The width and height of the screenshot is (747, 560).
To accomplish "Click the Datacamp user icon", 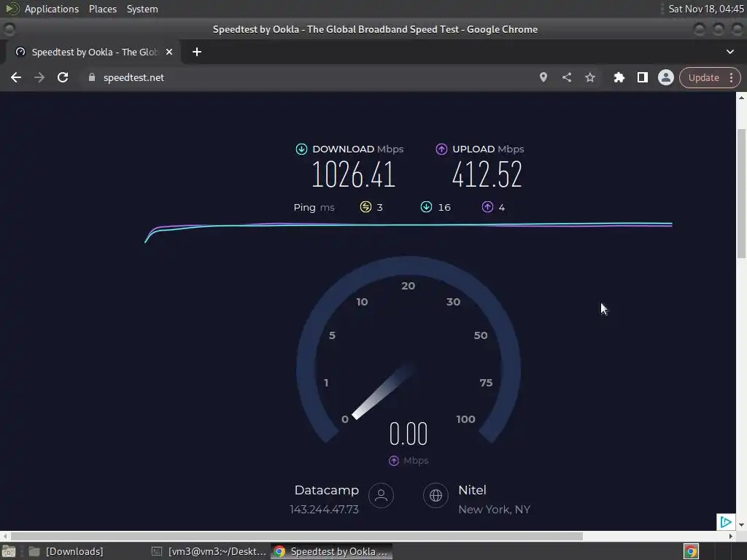I will coord(381,495).
